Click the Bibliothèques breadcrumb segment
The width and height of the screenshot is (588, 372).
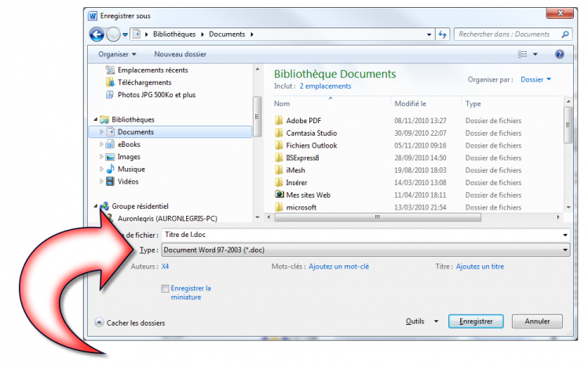click(174, 34)
